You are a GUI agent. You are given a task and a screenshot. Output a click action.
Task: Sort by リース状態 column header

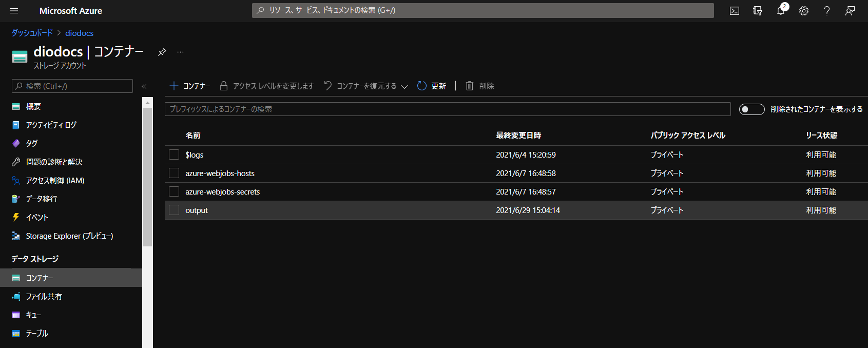(x=821, y=136)
